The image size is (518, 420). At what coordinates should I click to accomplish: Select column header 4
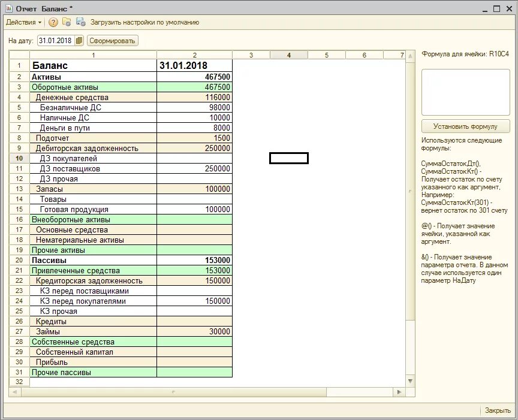coord(289,55)
